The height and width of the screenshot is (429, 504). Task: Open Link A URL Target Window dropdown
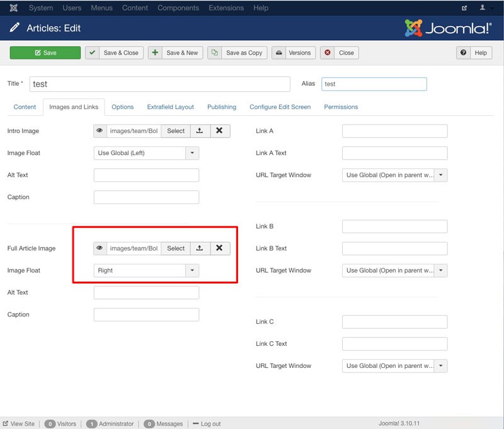click(x=440, y=175)
